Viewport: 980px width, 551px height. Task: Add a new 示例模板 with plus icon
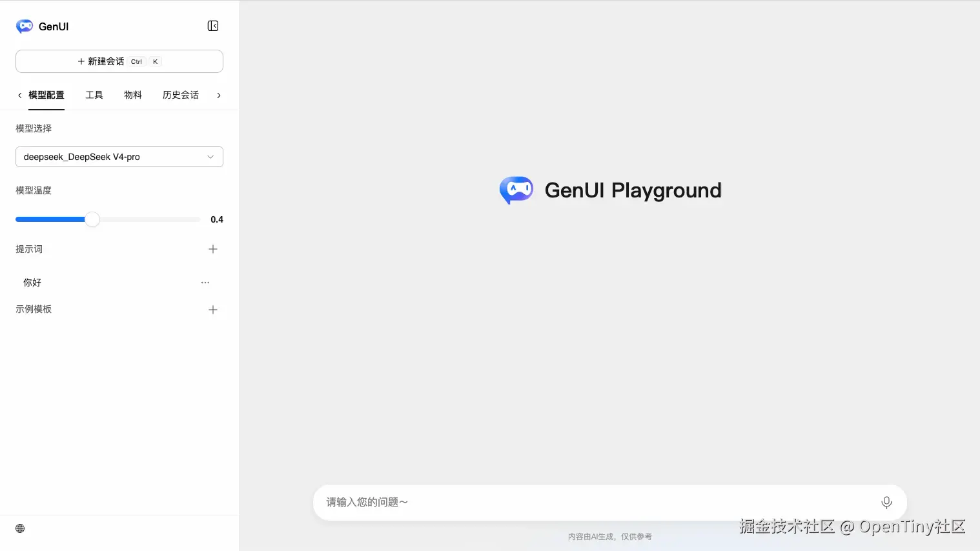click(x=213, y=310)
